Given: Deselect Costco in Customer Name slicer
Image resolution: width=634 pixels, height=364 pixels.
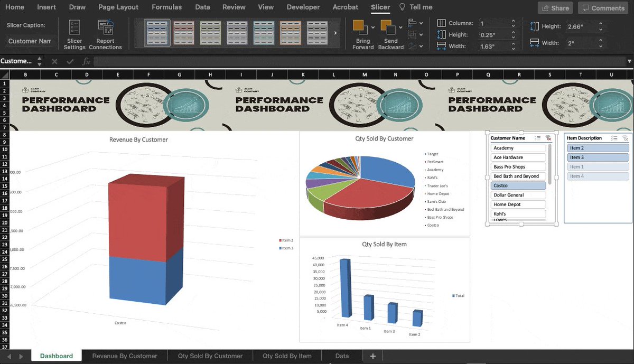Looking at the screenshot, I should pos(518,186).
